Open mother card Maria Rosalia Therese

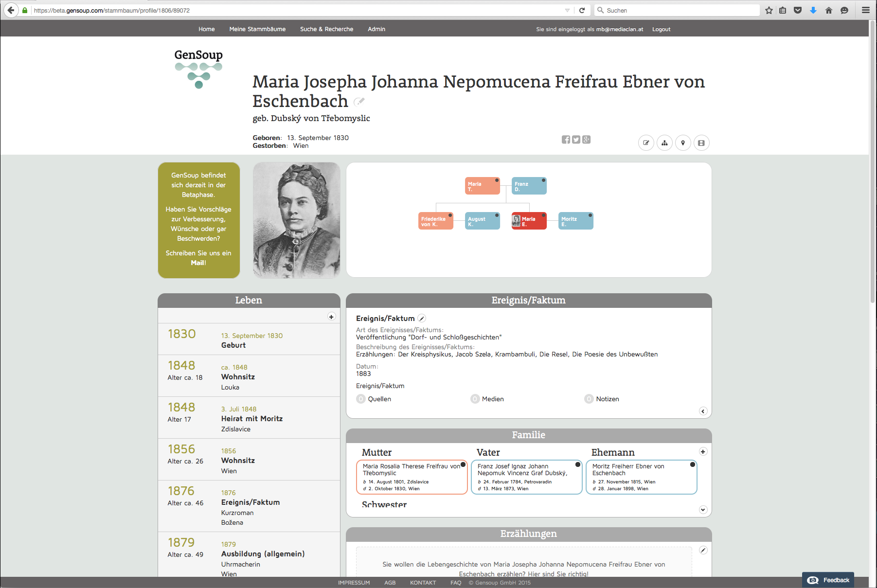point(412,477)
